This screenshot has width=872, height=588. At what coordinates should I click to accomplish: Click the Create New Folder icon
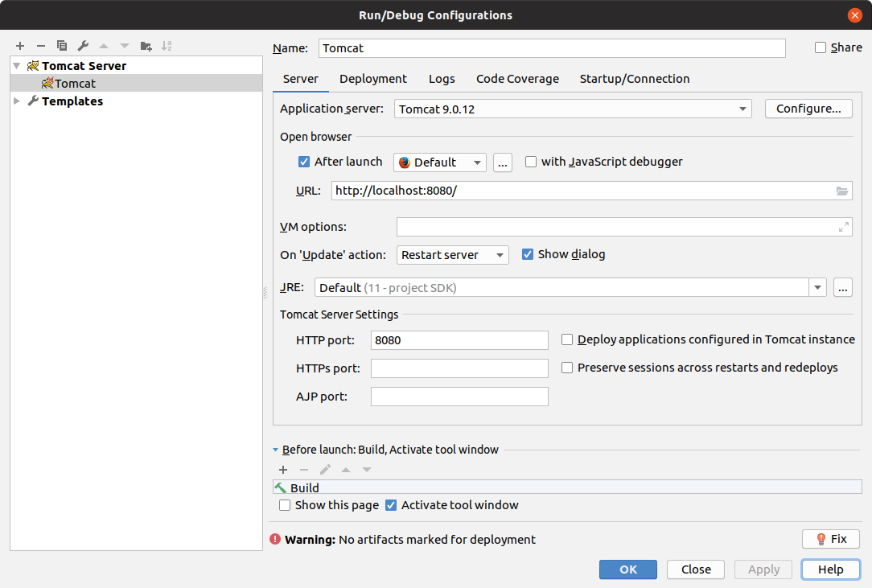pyautogui.click(x=146, y=46)
